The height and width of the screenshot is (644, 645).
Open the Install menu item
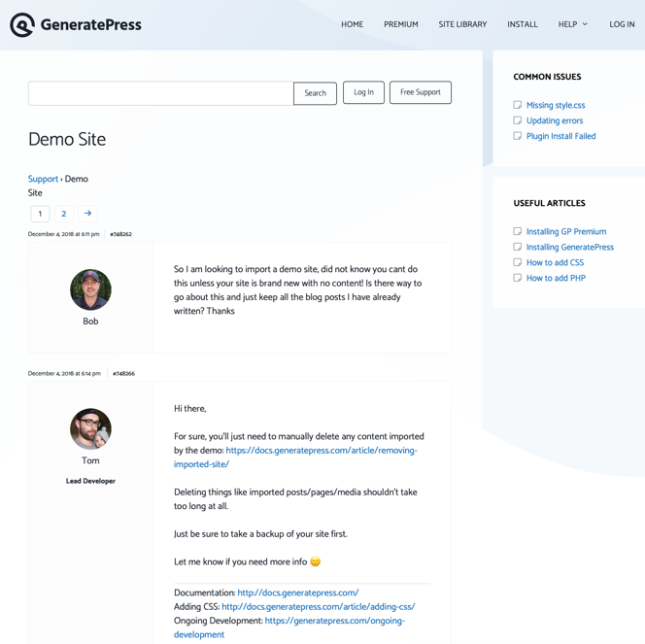tap(523, 24)
